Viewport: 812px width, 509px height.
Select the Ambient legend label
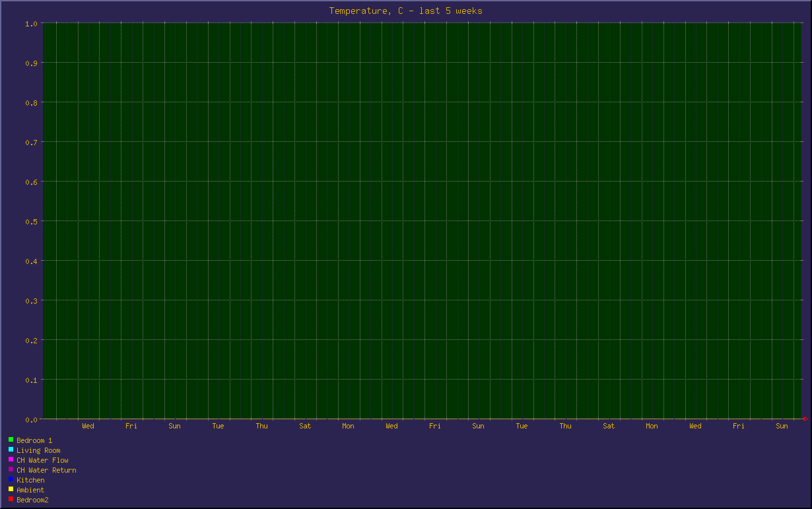pyautogui.click(x=30, y=490)
